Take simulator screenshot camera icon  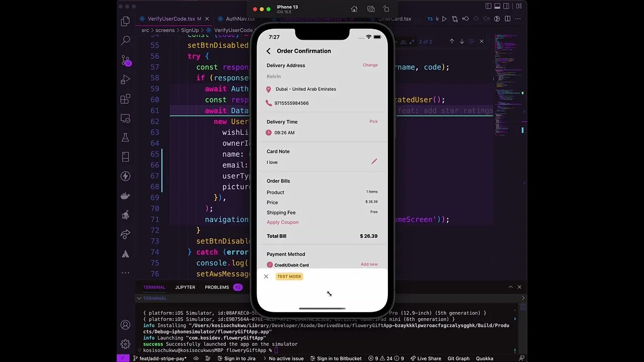pos(371,9)
